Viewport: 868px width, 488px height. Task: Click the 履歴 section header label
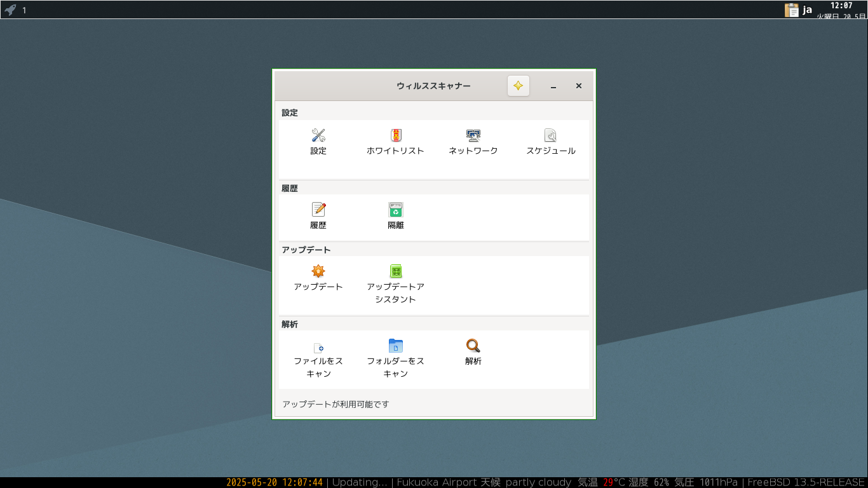(x=290, y=188)
